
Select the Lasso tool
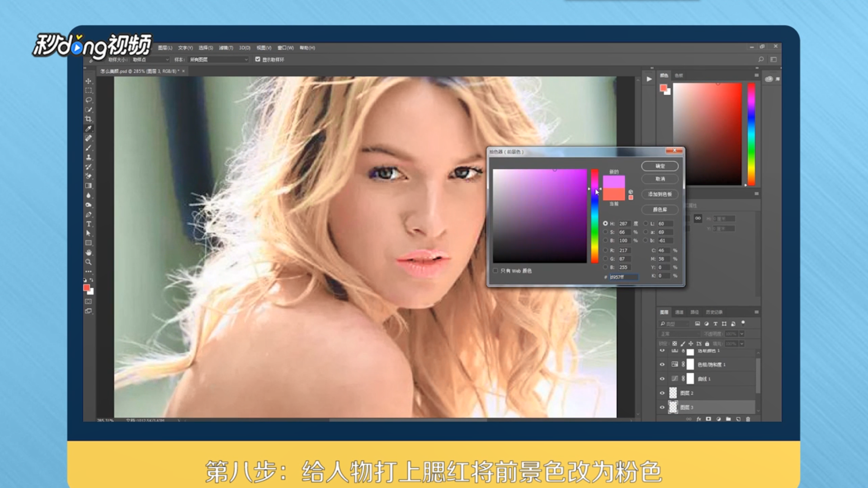[89, 100]
